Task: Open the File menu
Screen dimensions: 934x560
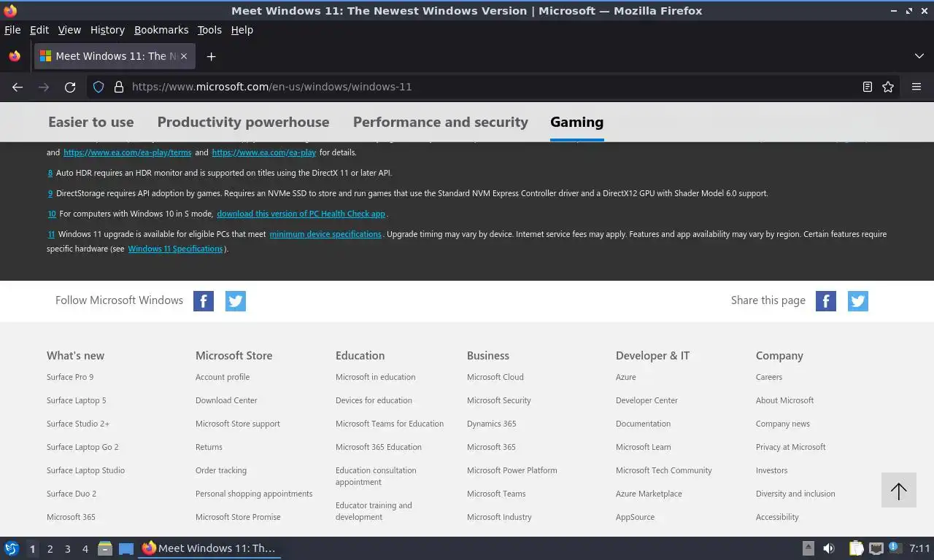Action: pyautogui.click(x=12, y=30)
